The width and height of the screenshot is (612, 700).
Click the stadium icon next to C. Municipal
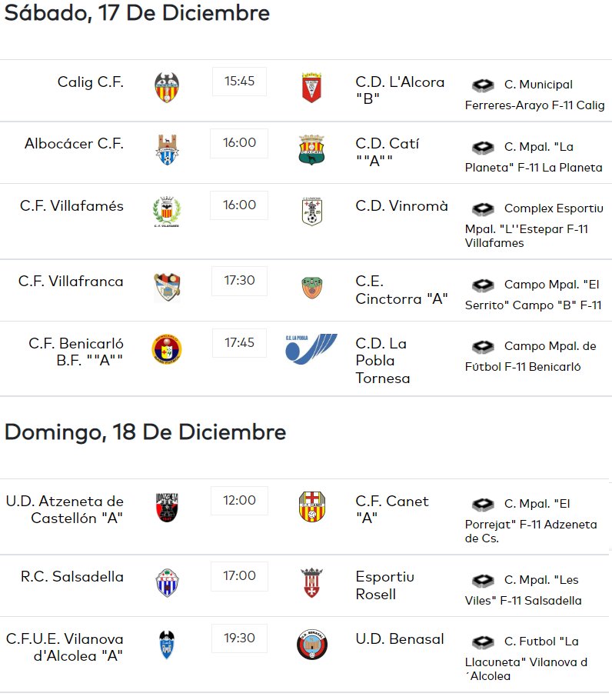click(x=483, y=85)
